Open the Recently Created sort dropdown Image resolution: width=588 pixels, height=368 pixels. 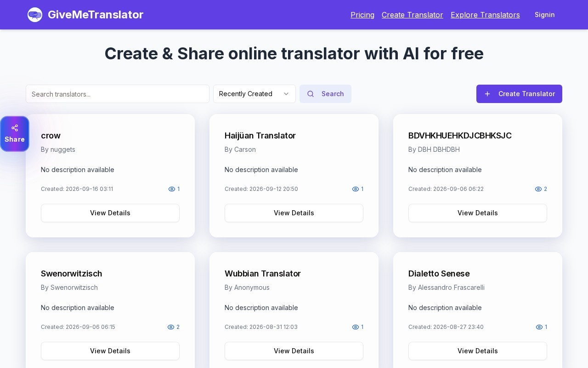tap(254, 94)
